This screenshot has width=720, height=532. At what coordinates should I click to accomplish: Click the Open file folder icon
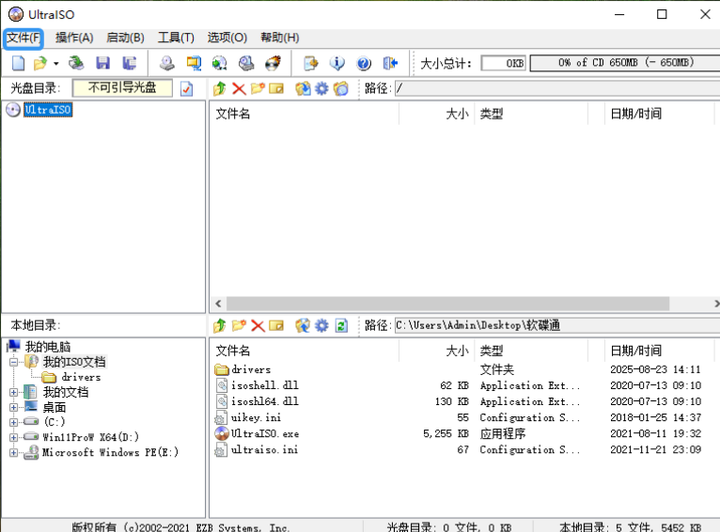[x=40, y=63]
